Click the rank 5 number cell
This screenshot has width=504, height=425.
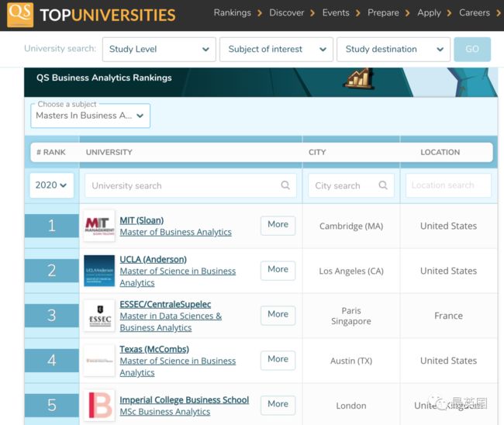click(x=52, y=406)
